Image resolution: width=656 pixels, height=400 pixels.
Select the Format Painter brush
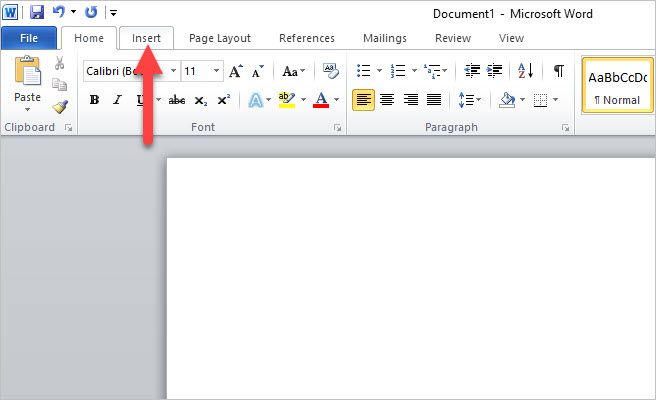click(60, 107)
